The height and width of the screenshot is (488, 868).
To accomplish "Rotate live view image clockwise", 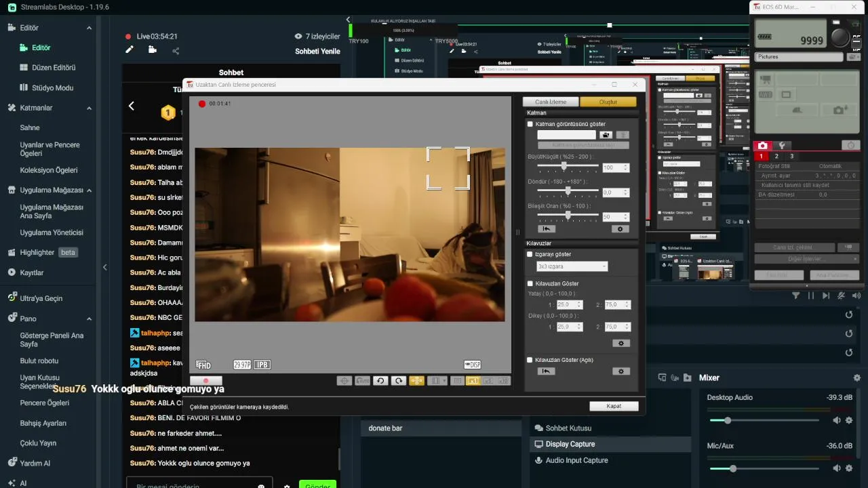I will (x=399, y=381).
